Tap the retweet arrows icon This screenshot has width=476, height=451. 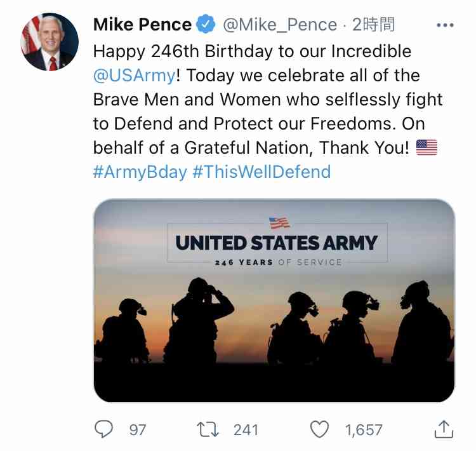pyautogui.click(x=208, y=430)
